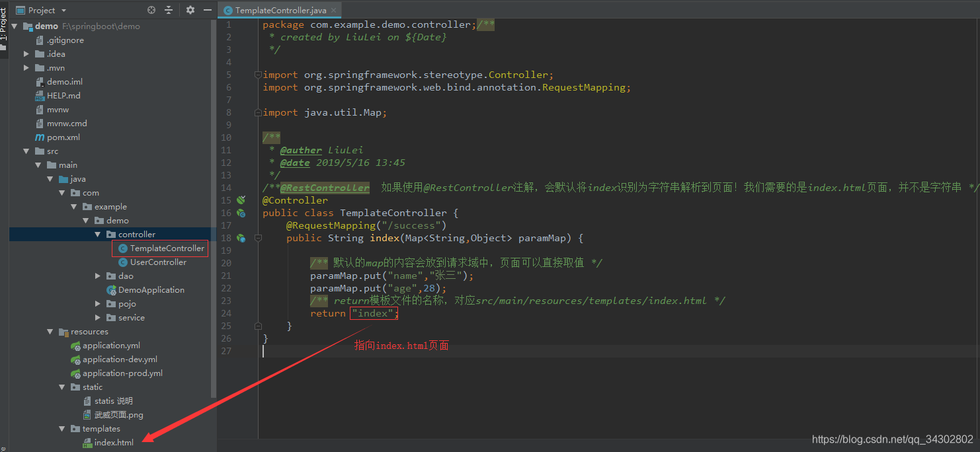Image resolution: width=980 pixels, height=452 pixels.
Task: Click import java.util.Map statement
Action: (x=325, y=112)
